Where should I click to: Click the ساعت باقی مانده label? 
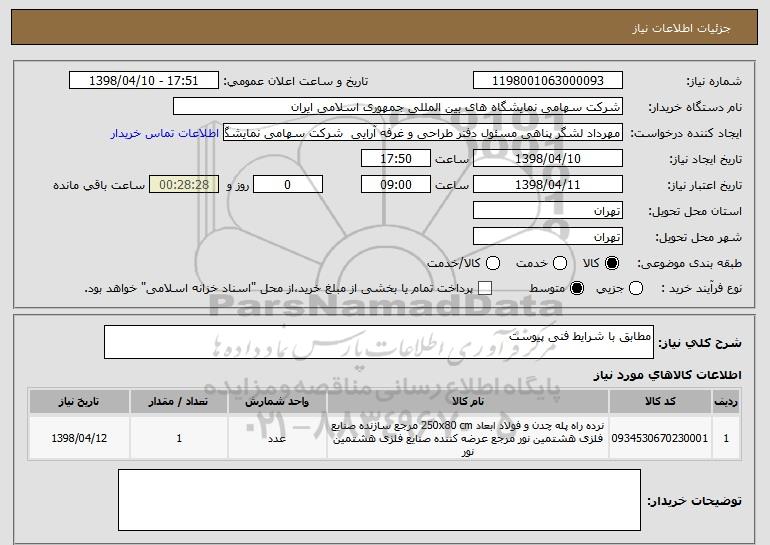[x=99, y=185]
